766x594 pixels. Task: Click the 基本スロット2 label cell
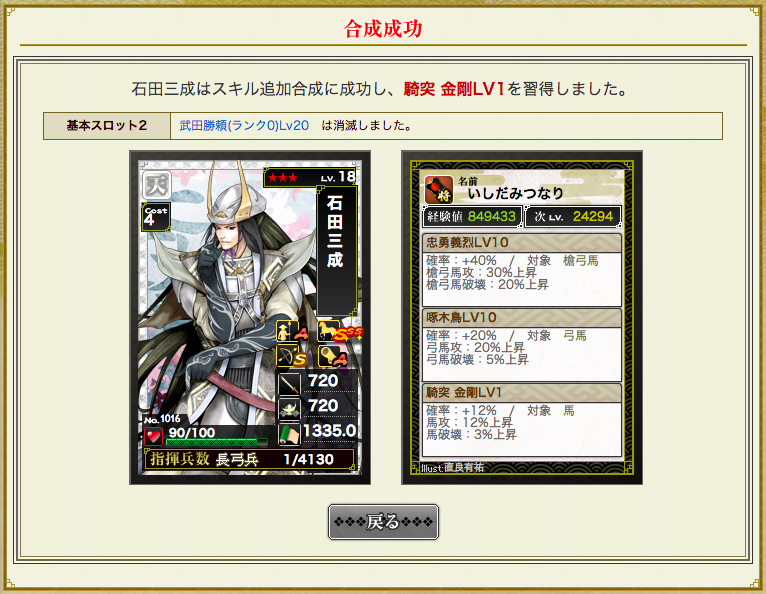tap(107, 126)
